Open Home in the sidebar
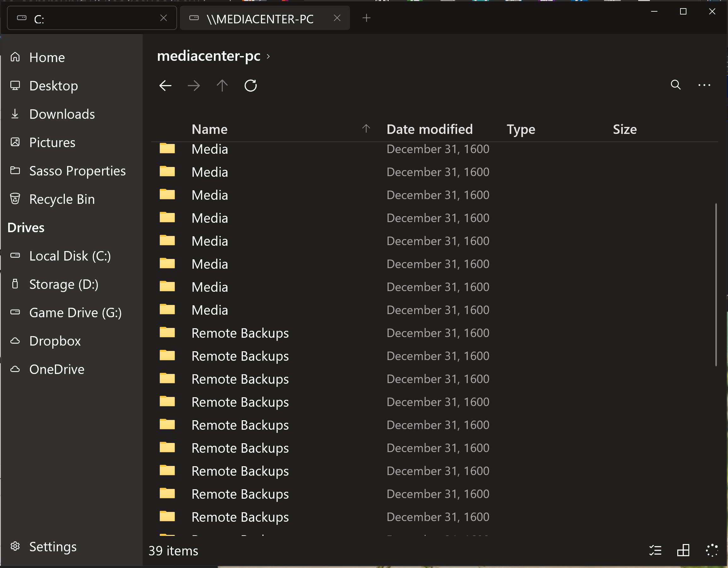 (x=71, y=57)
